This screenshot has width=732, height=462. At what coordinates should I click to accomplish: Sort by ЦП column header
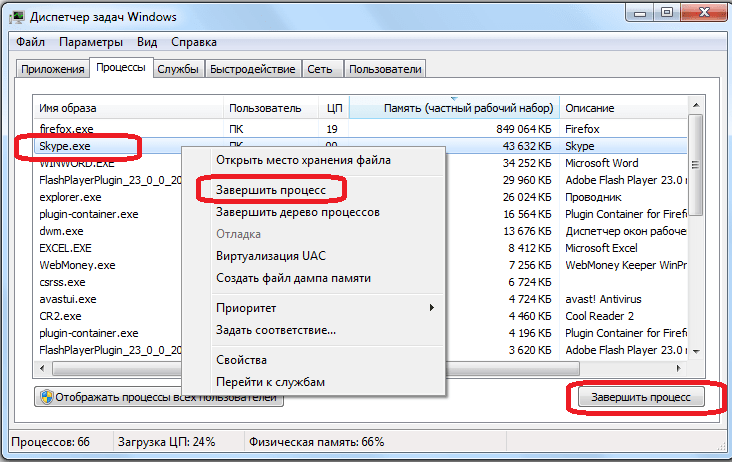point(334,108)
